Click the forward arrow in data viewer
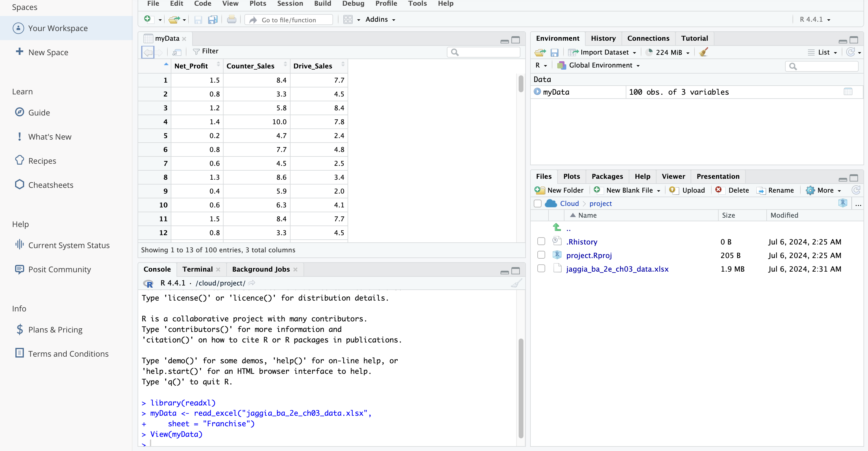This screenshot has width=868, height=451. click(159, 52)
